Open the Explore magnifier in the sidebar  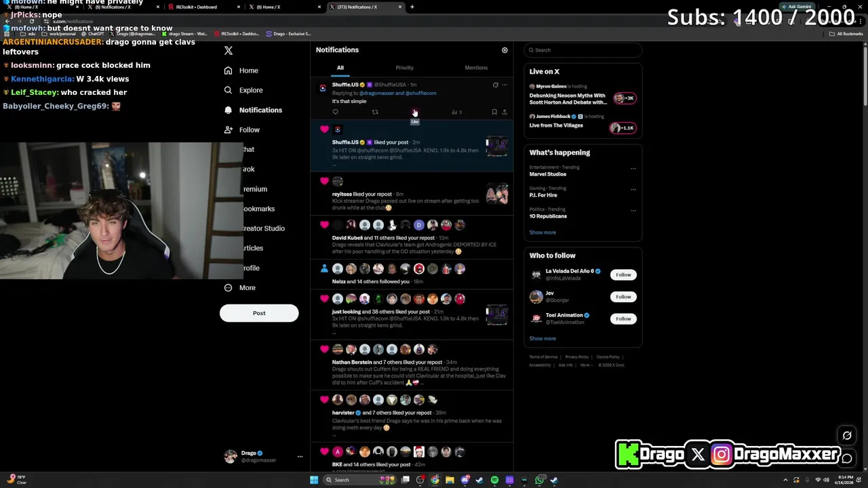(228, 90)
